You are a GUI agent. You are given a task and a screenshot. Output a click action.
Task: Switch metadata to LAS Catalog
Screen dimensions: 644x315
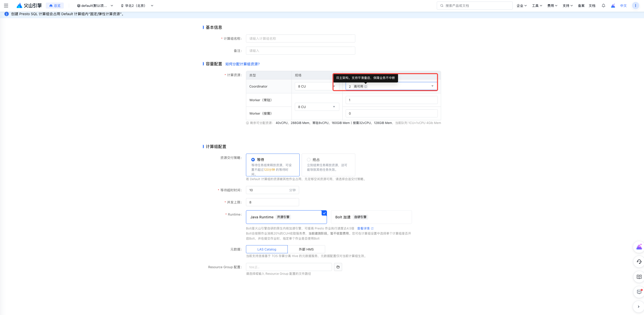(267, 249)
